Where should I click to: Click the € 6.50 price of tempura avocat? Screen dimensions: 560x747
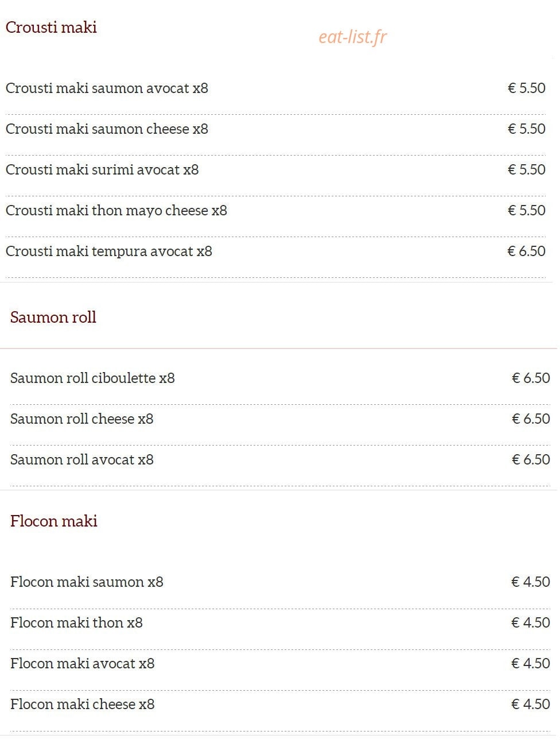tap(526, 251)
